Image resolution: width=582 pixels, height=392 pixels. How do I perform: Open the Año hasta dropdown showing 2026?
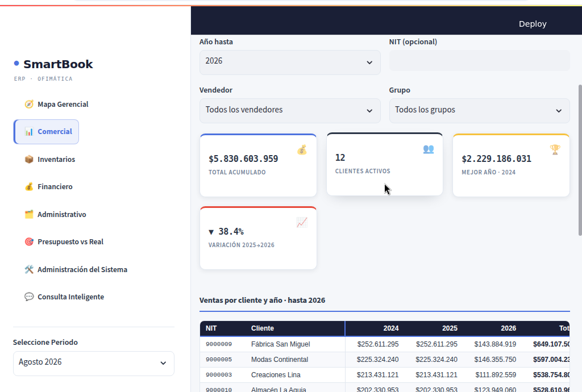point(290,62)
